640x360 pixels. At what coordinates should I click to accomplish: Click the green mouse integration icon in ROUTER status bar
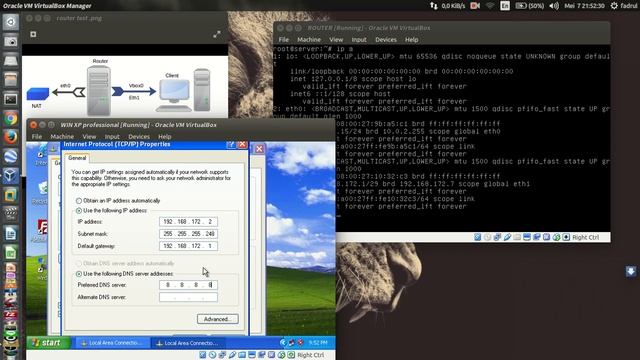(x=556, y=237)
